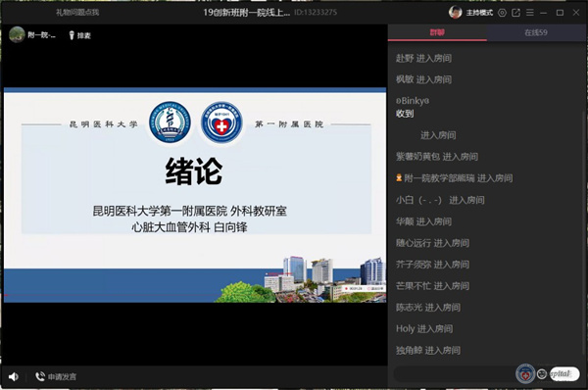588x390 pixels.
Task: Click 申请发言 to request speaking
Action: (x=56, y=376)
